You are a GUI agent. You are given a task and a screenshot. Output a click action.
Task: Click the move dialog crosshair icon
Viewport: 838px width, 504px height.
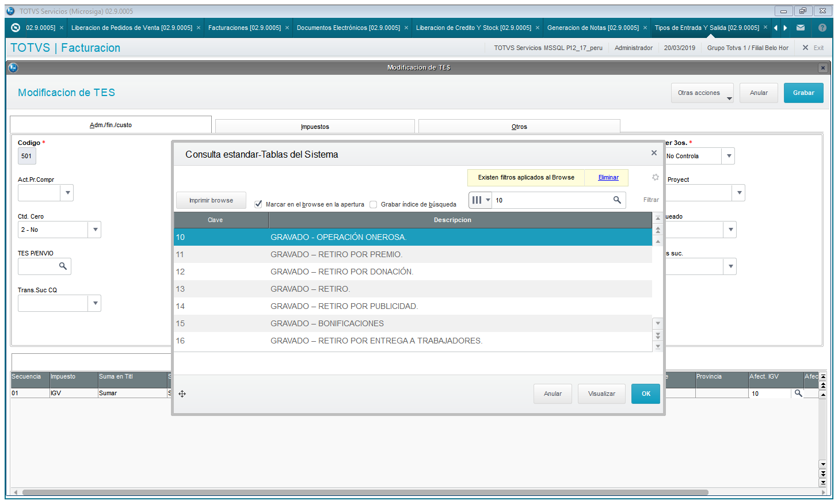[182, 394]
